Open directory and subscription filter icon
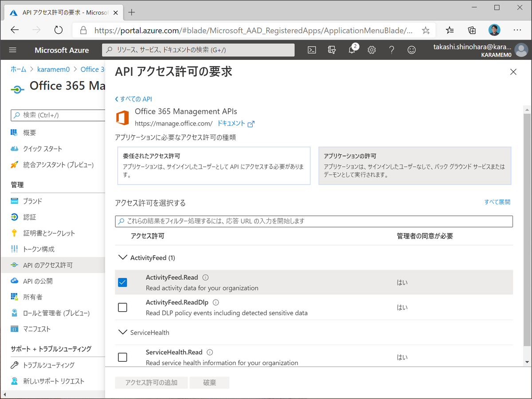This screenshot has width=532, height=399. coord(332,50)
